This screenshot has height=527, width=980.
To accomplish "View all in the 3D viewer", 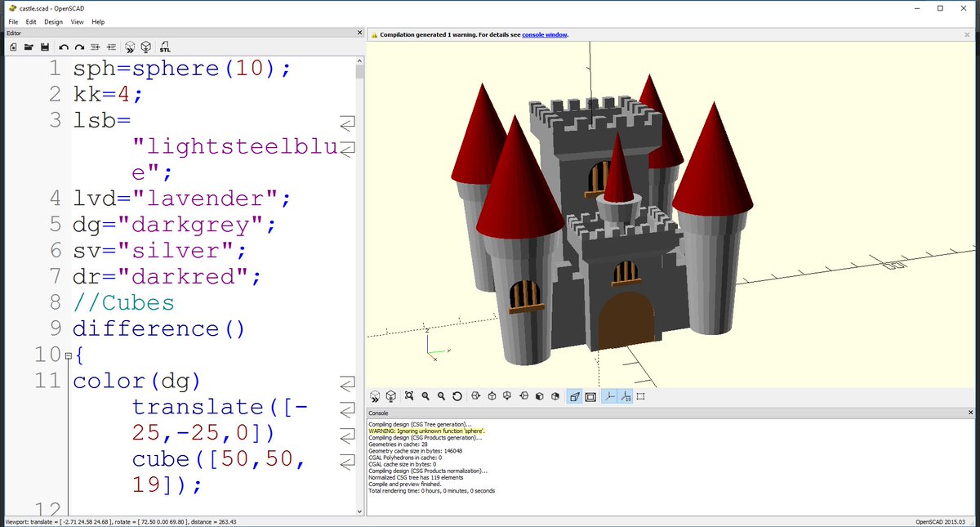I will (409, 396).
